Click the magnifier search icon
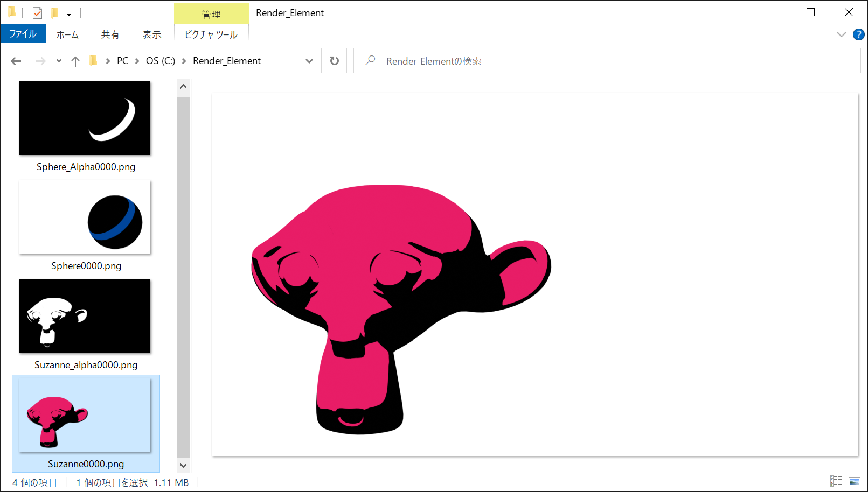 pyautogui.click(x=370, y=61)
